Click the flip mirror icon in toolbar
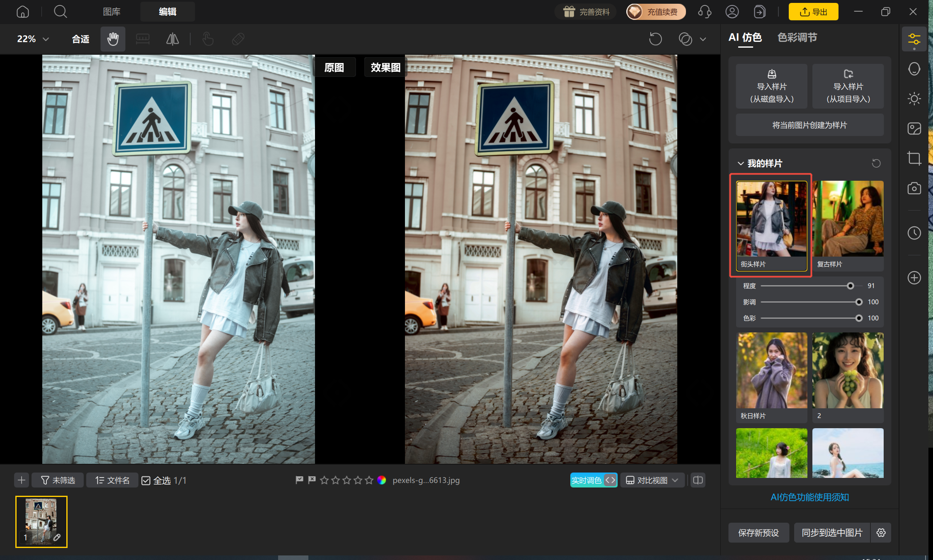Viewport: 933px width, 560px height. tap(172, 39)
